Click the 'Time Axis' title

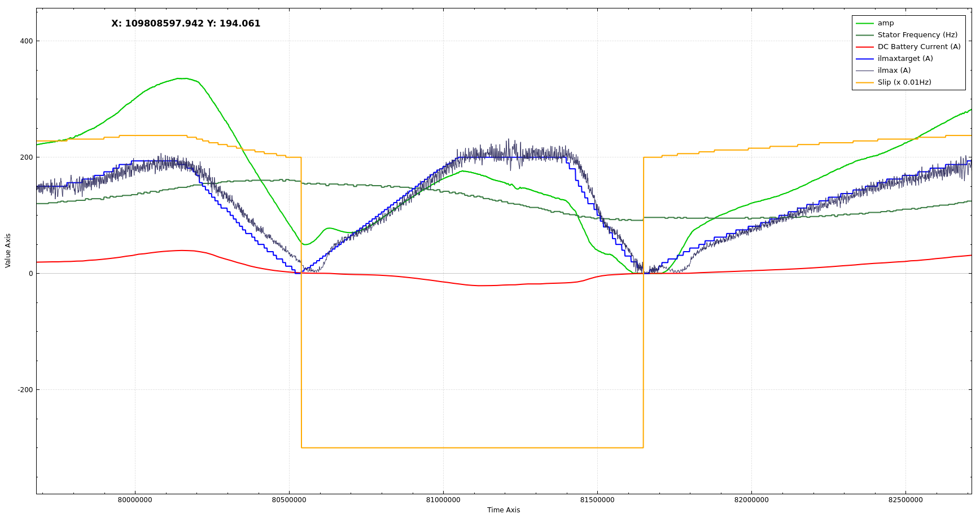(x=503, y=510)
